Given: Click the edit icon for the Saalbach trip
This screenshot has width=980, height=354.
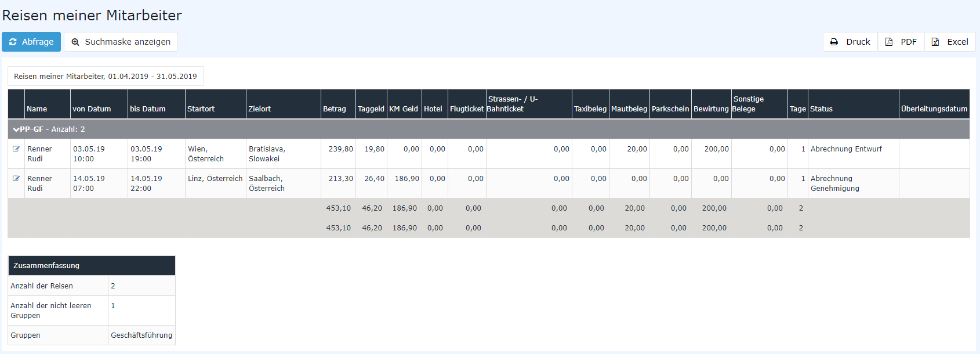Looking at the screenshot, I should coord(16,179).
